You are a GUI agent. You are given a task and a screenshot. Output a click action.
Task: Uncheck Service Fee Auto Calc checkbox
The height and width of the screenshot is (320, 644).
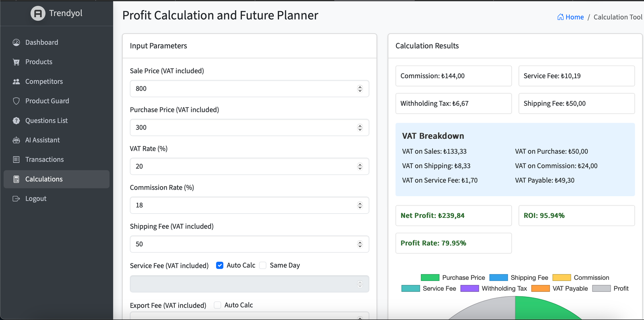coord(220,265)
